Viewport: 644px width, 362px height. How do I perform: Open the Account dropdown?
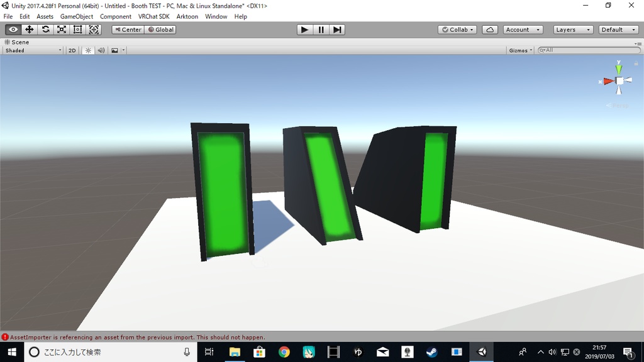523,30
